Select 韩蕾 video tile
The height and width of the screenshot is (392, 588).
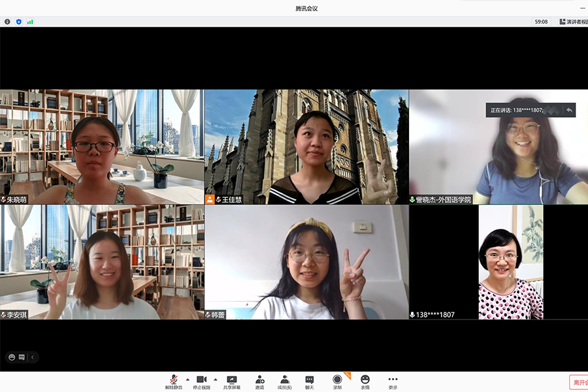307,262
